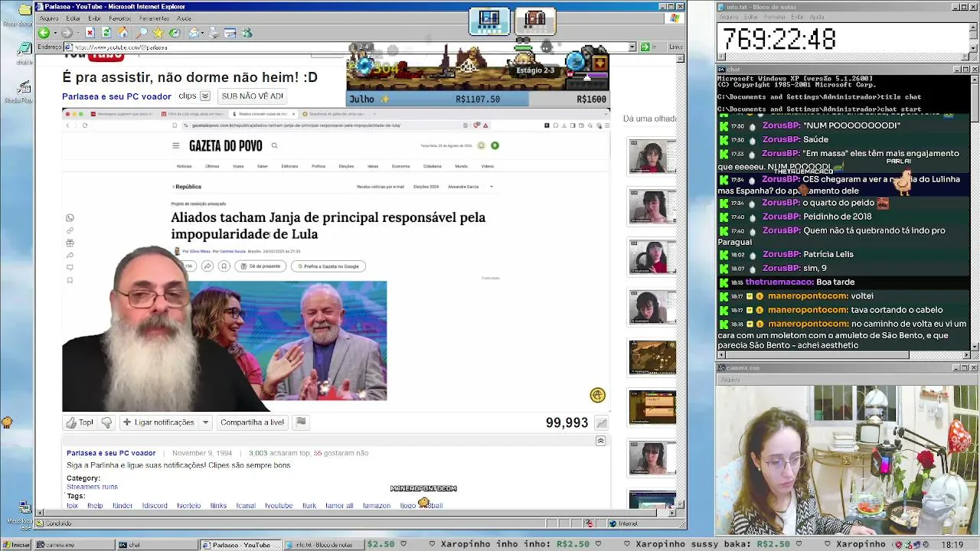Screen dimensions: 980x551
Task: Switch to camera.exe in the taskbar
Action: 75,545
